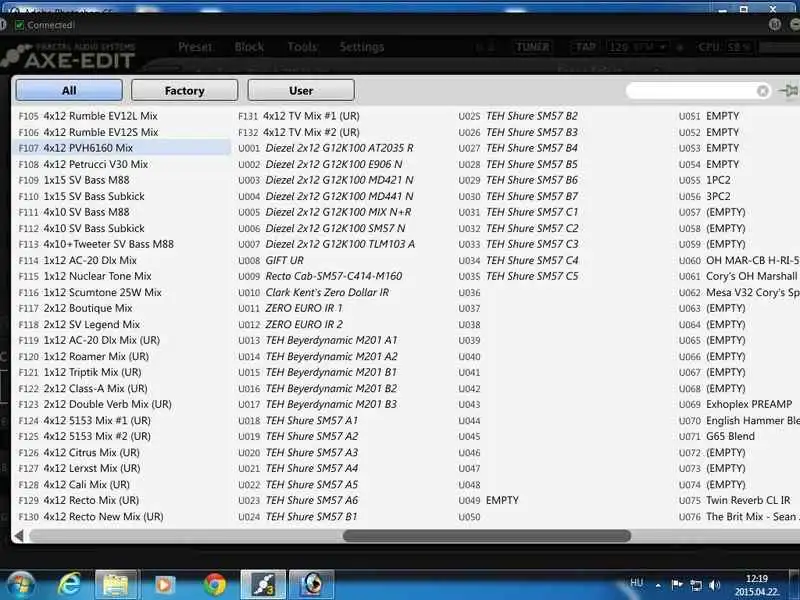This screenshot has height=600, width=800.
Task: Open the Preset menu
Action: 195,47
